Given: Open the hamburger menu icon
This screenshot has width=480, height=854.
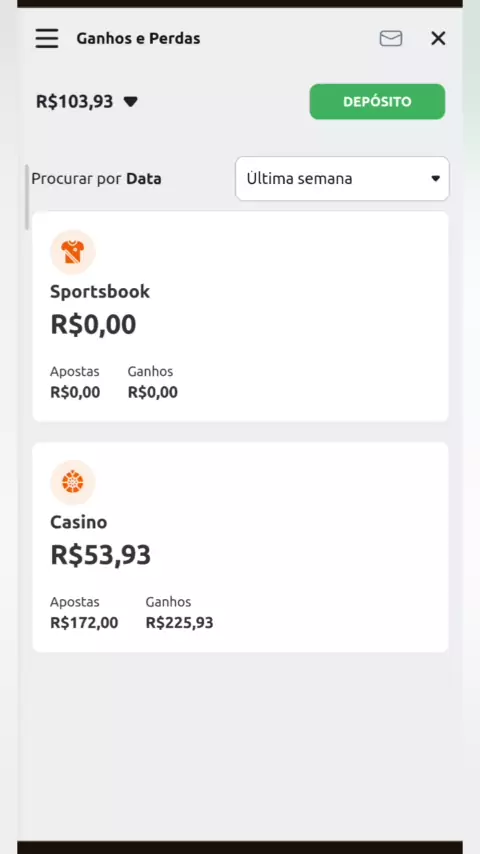Looking at the screenshot, I should [x=47, y=38].
